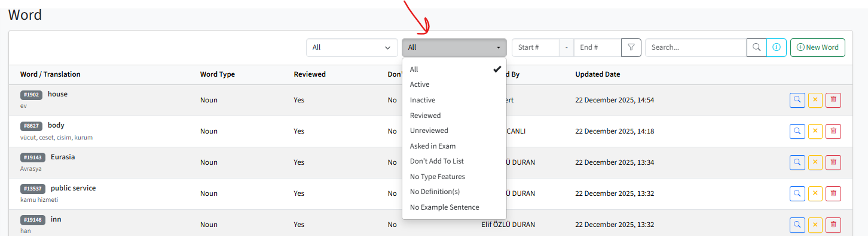Image resolution: width=868 pixels, height=236 pixels.
Task: Click translation text vücut, ceset, cisim, kurum
Action: (56, 138)
